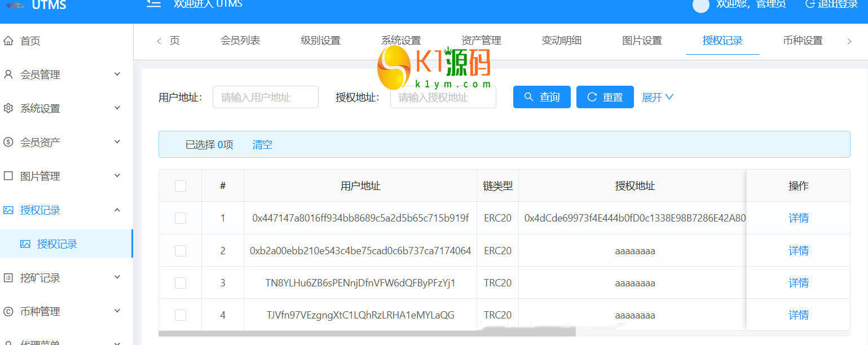This screenshot has width=868, height=345.
Task: Click the gear icon beside 系统设置
Action: coord(8,108)
